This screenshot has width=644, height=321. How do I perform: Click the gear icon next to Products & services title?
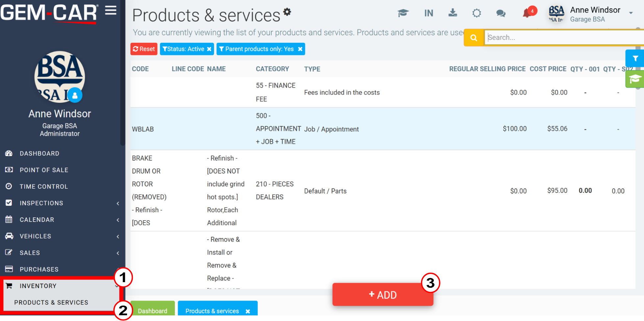tap(287, 12)
